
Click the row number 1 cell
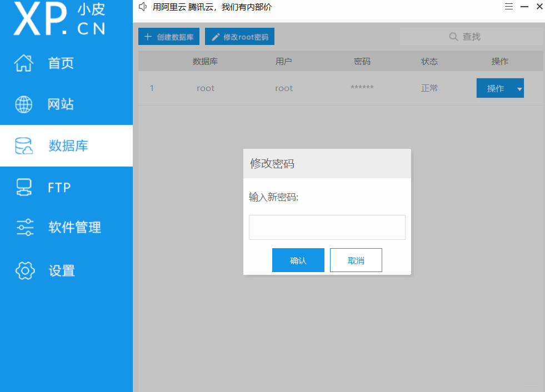click(x=152, y=88)
